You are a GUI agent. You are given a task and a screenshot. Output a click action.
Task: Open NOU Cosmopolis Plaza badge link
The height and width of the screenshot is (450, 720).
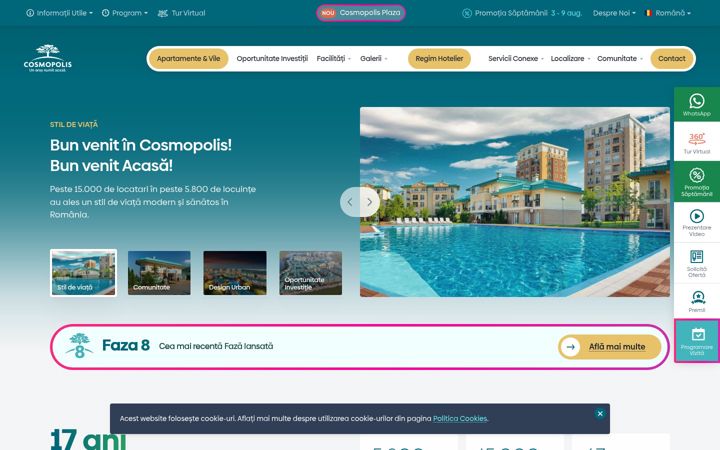point(361,13)
